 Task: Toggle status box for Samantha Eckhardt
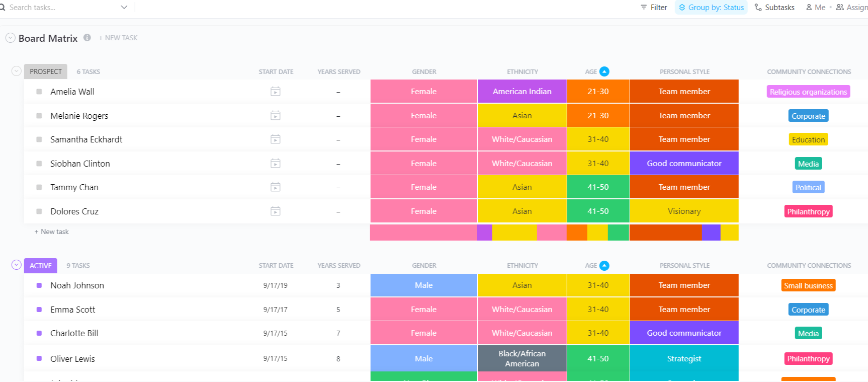click(39, 139)
